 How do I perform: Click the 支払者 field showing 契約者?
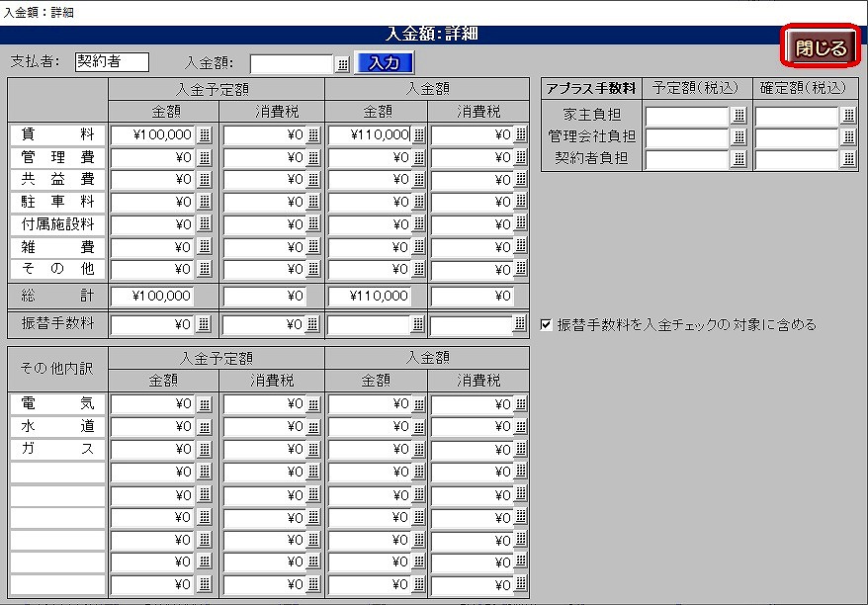click(x=111, y=62)
